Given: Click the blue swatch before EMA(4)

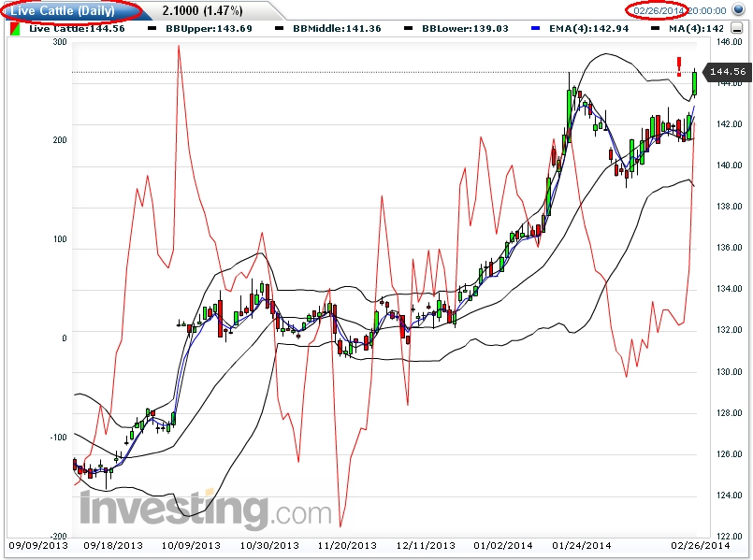Looking at the screenshot, I should click(535, 29).
